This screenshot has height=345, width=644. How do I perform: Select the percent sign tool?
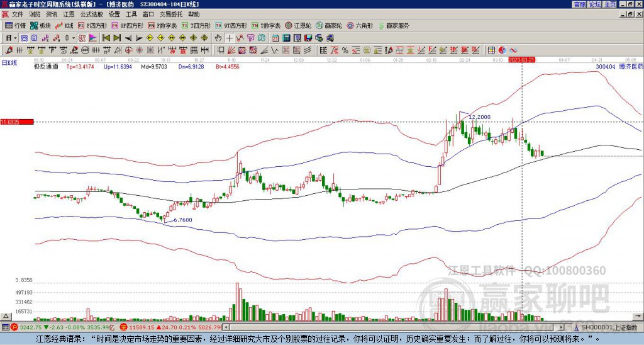tap(345, 50)
